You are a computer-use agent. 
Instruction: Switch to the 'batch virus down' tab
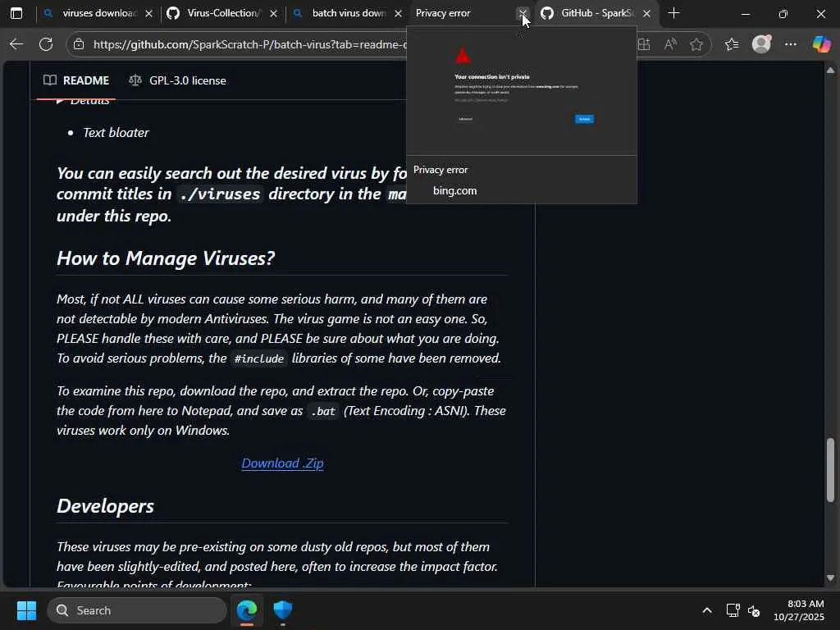(x=347, y=13)
